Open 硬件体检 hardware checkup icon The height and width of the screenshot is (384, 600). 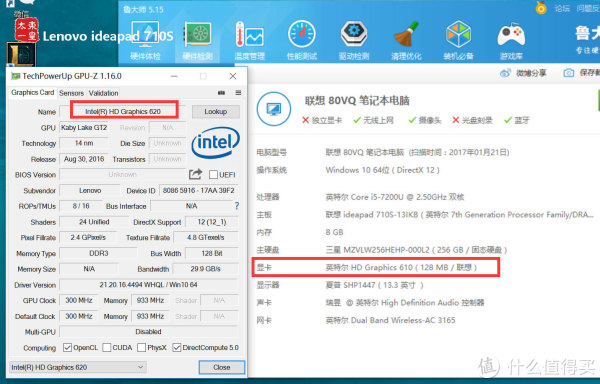145,40
